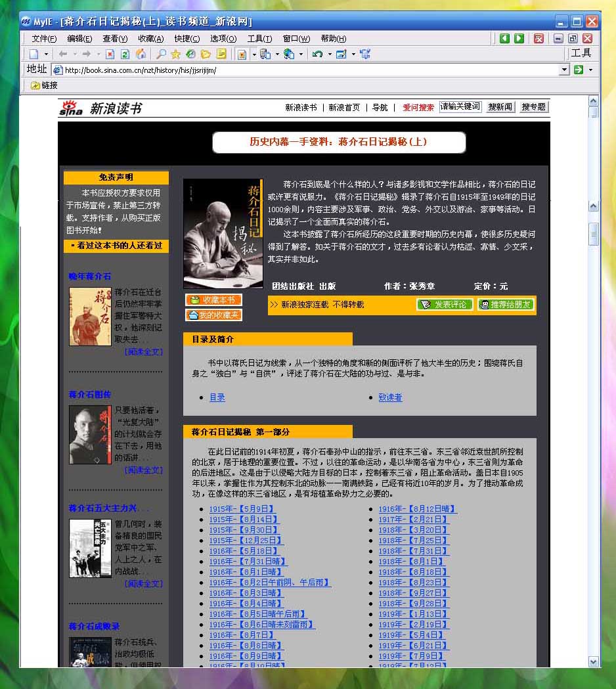
Task: Click the address bar URL field
Action: coord(305,70)
